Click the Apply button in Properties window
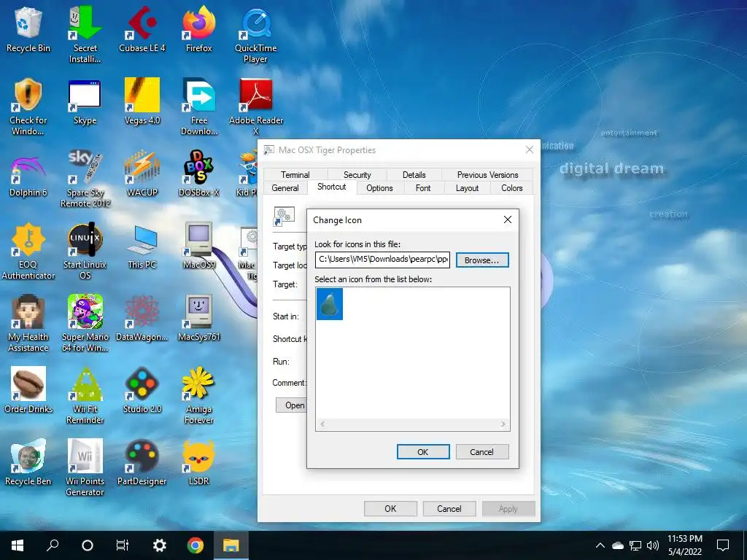Image resolution: width=747 pixels, height=560 pixels. [x=508, y=508]
